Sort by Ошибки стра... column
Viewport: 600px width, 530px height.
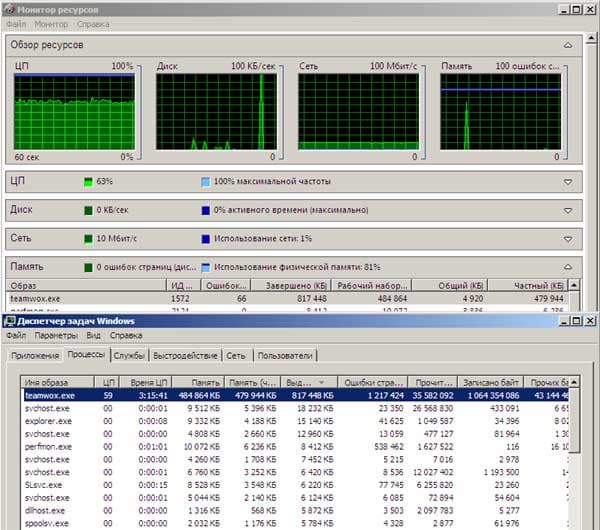point(373,382)
